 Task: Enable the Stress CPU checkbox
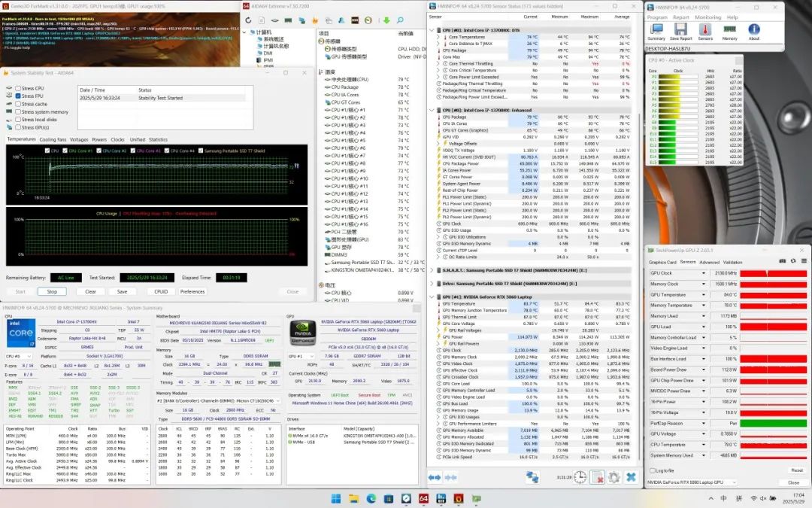[18, 89]
